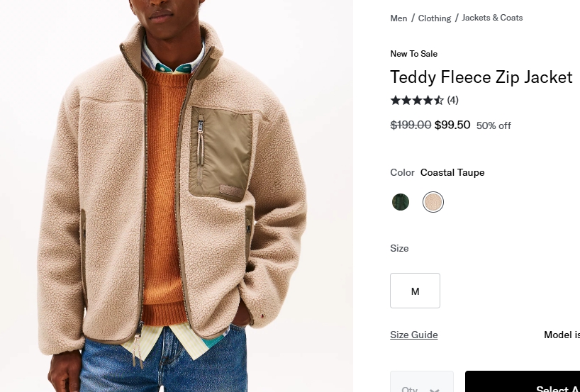The width and height of the screenshot is (580, 392).
Task: Click the crossed-out $199.00 price
Action: click(x=411, y=125)
